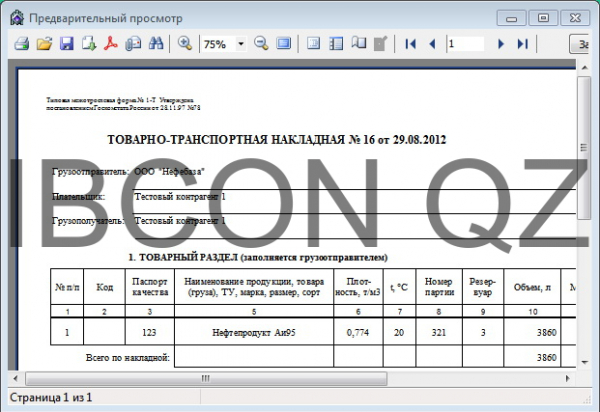Click the Плотность, т/м3 column header

[x=358, y=287]
